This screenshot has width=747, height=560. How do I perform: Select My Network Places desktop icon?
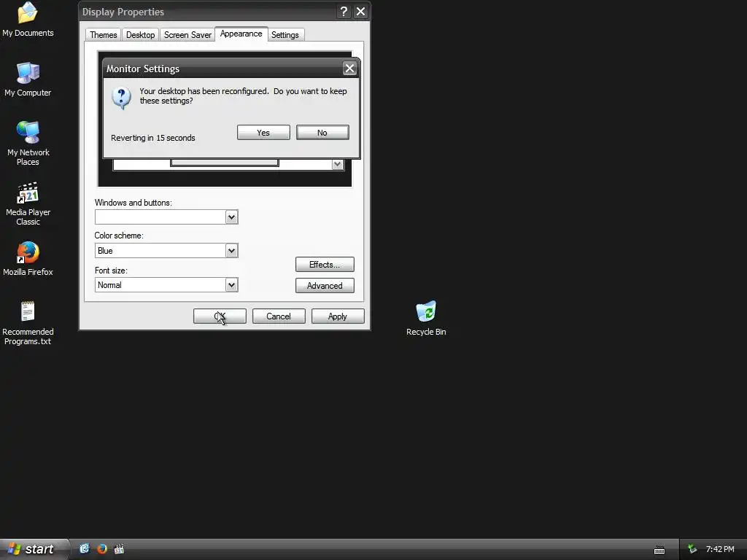28,143
